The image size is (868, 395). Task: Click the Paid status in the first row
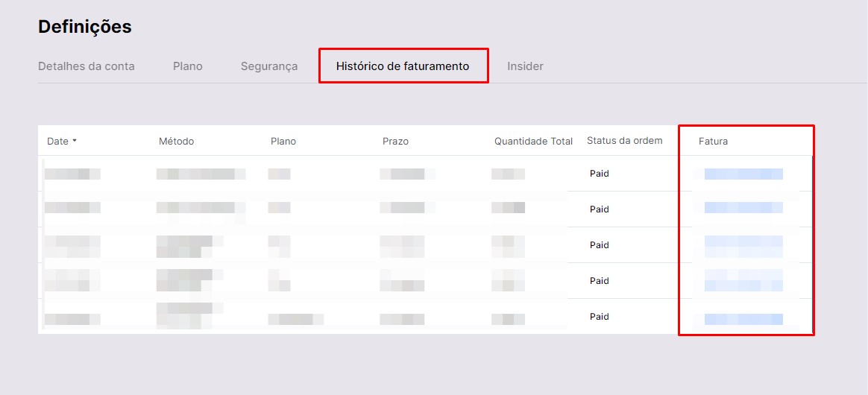(x=600, y=174)
